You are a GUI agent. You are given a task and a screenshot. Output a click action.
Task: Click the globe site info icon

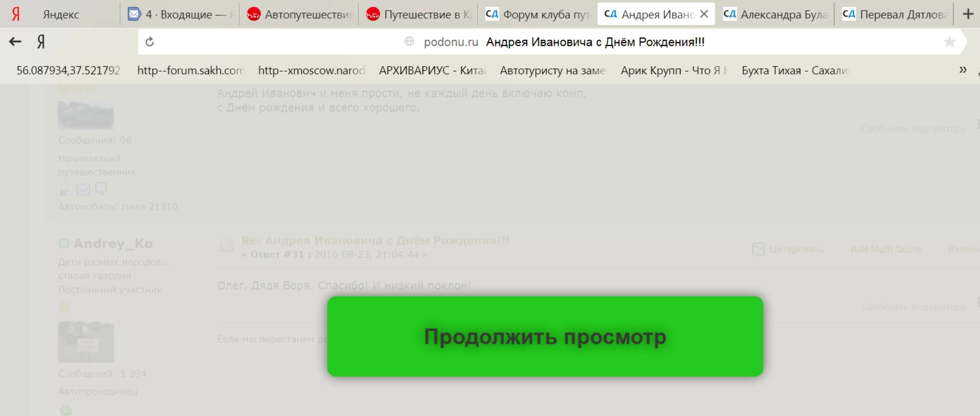tap(410, 42)
